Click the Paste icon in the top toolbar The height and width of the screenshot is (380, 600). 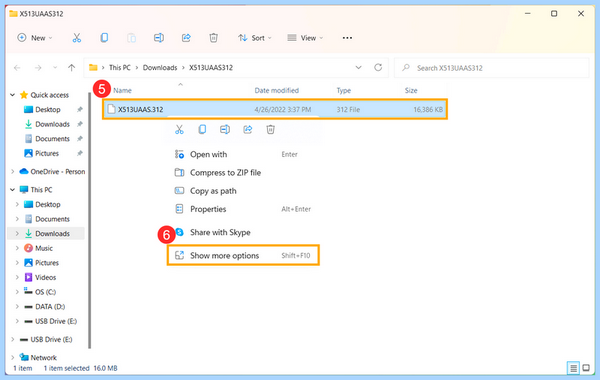[131, 38]
